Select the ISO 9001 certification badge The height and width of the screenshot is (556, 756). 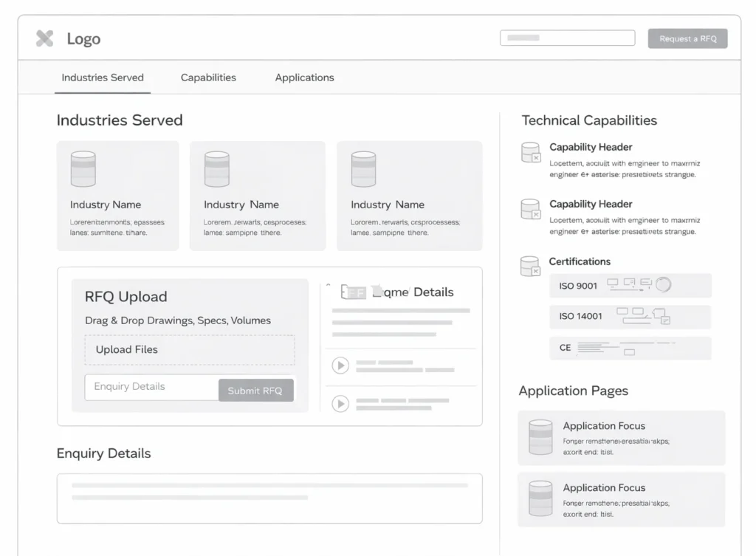(x=630, y=286)
